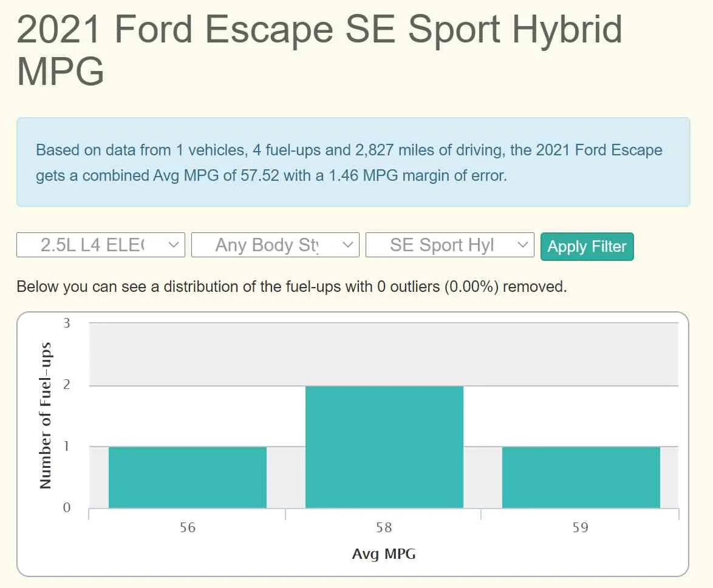Image resolution: width=713 pixels, height=588 pixels.
Task: Click the 59 MPG histogram bar
Action: (581, 477)
